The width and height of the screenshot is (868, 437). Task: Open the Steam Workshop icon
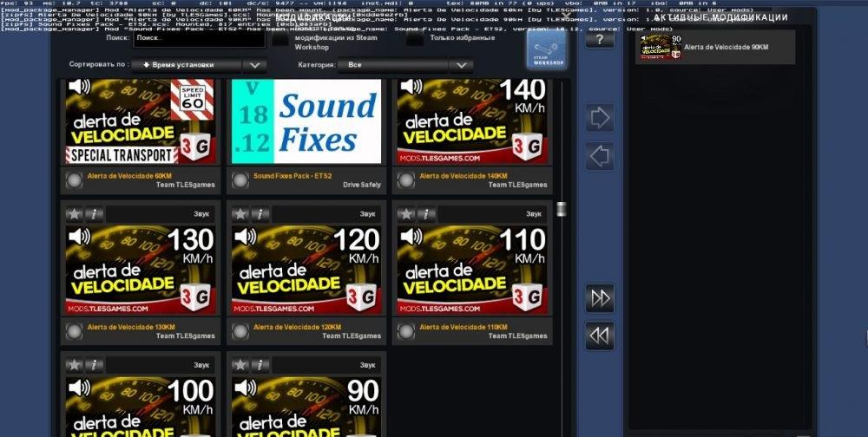click(546, 49)
